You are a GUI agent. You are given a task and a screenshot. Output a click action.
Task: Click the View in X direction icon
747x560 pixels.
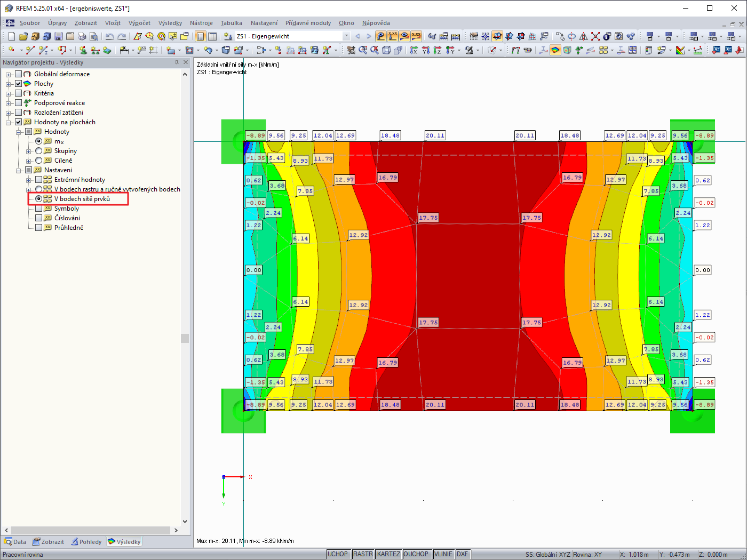point(414,50)
